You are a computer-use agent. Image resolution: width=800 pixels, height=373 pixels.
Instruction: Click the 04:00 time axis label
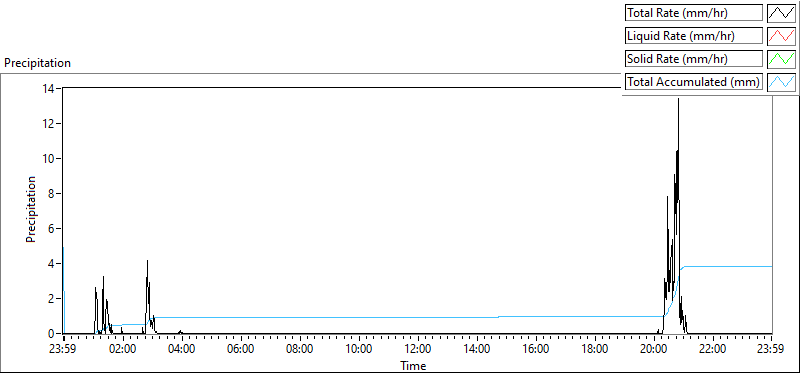tap(182, 350)
